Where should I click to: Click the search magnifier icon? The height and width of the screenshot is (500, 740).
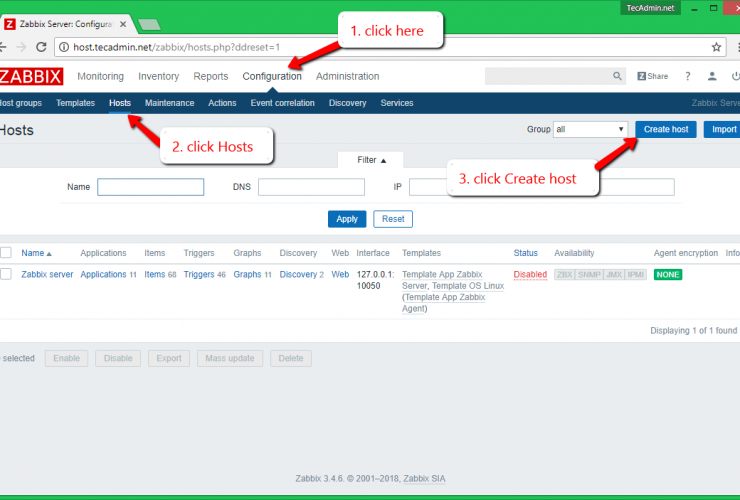coord(617,76)
